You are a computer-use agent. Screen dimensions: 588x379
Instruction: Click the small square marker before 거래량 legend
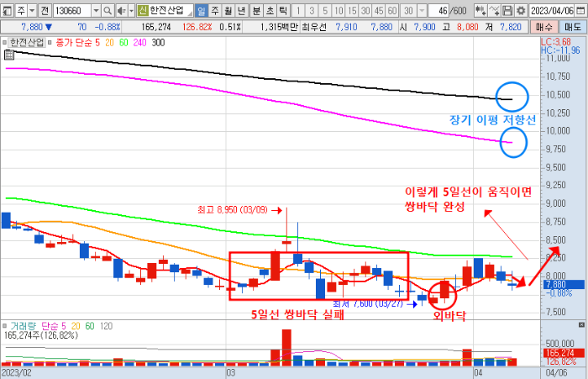tap(4, 326)
